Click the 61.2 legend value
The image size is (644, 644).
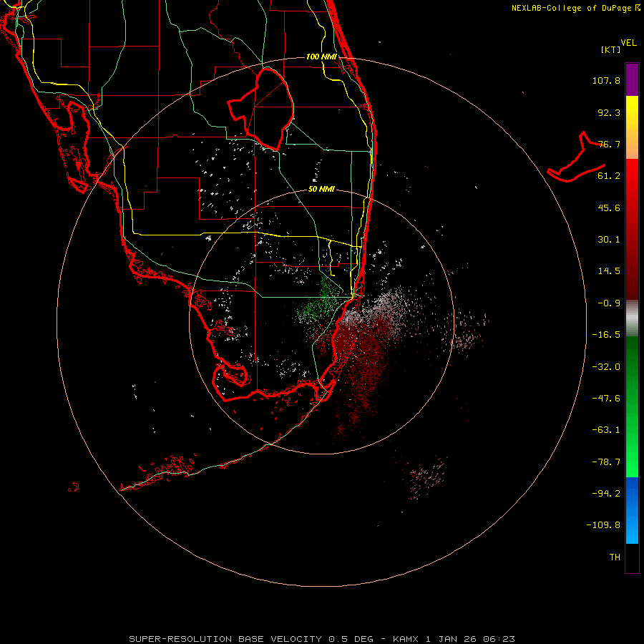pos(609,176)
